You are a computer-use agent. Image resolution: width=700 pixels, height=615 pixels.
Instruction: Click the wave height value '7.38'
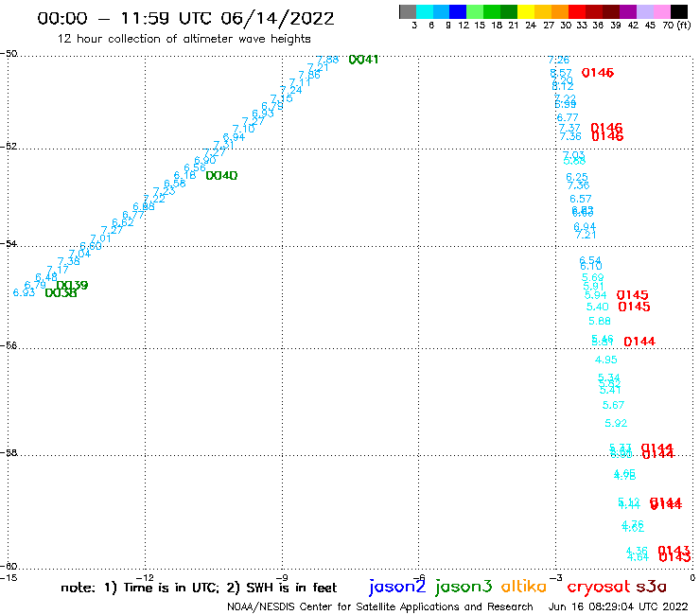[x=69, y=261]
